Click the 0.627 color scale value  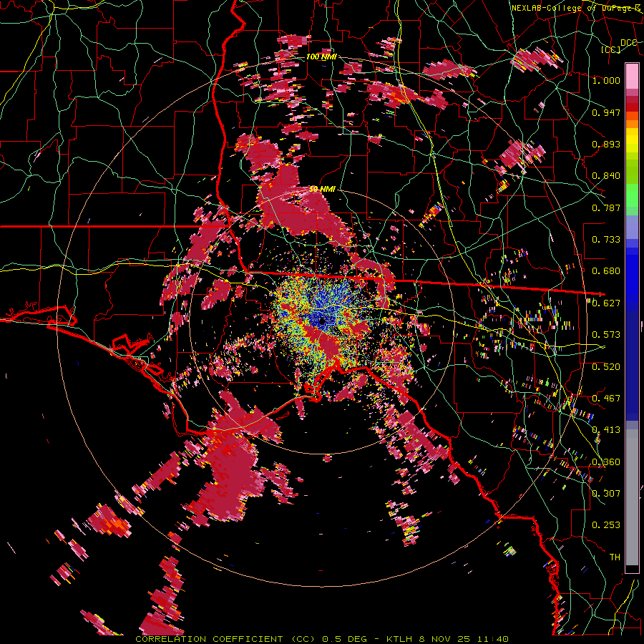[x=606, y=303]
